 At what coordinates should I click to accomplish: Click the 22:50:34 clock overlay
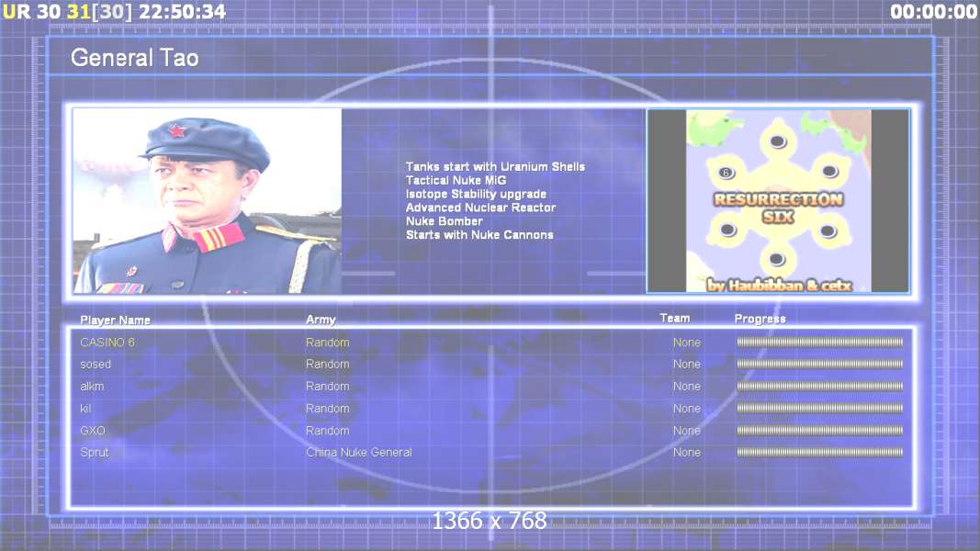(x=183, y=11)
